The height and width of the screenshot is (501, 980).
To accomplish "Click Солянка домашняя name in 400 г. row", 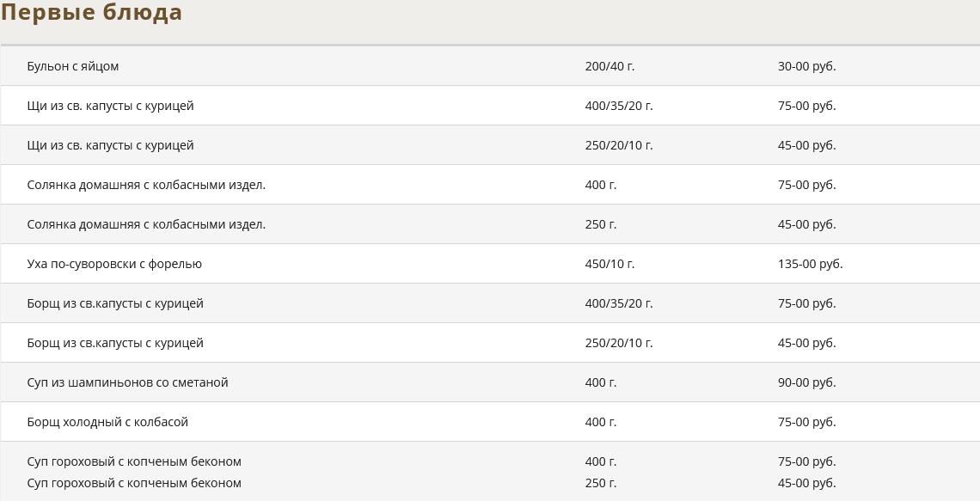I will coord(146,185).
